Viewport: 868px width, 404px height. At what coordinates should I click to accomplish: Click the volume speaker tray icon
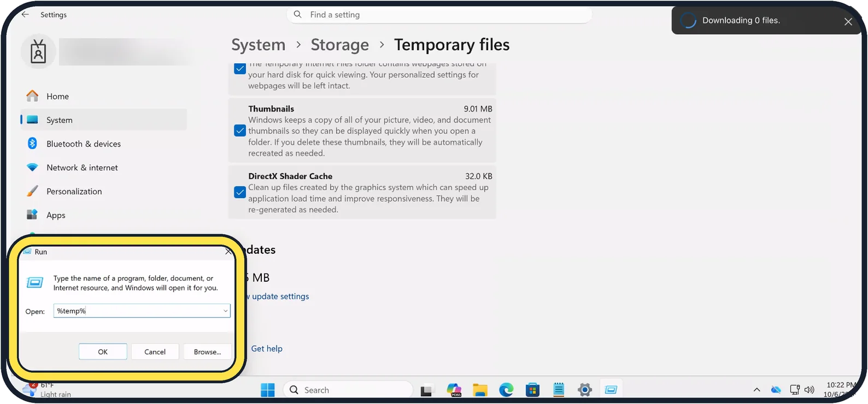tap(810, 390)
